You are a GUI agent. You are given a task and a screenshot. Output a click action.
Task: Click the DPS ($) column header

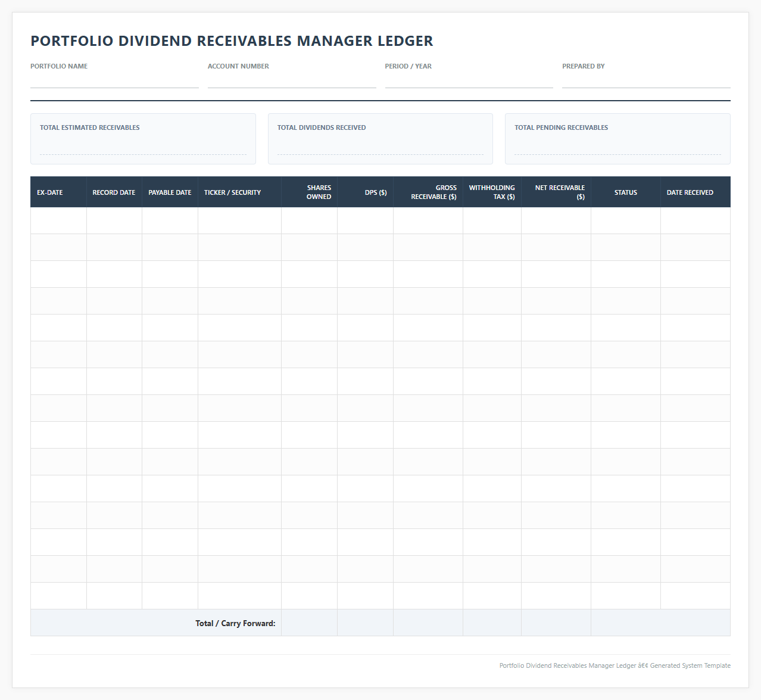pos(365,192)
